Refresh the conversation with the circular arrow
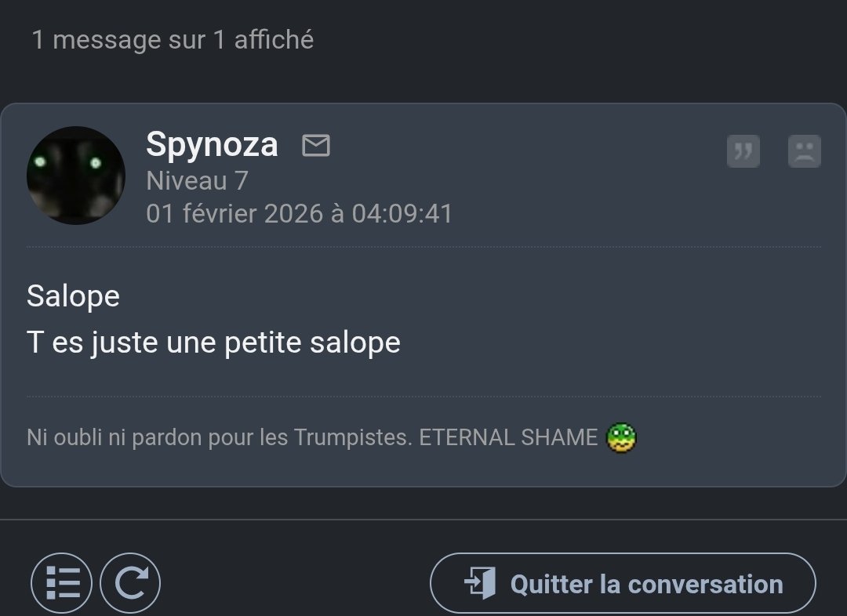This screenshot has height=616, width=847. (130, 584)
